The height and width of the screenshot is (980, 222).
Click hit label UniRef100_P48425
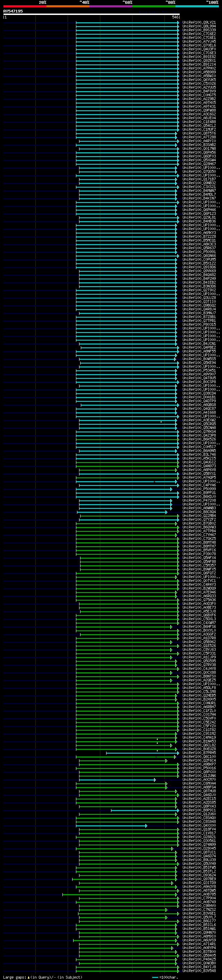[x=199, y=959]
